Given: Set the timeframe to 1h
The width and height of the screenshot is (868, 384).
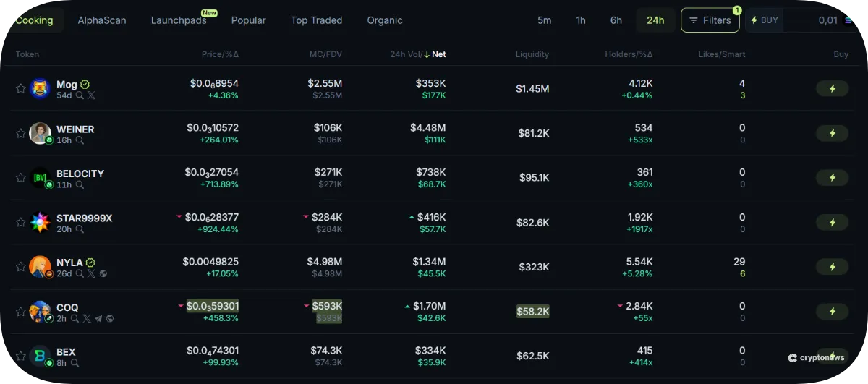Looking at the screenshot, I should coord(581,20).
